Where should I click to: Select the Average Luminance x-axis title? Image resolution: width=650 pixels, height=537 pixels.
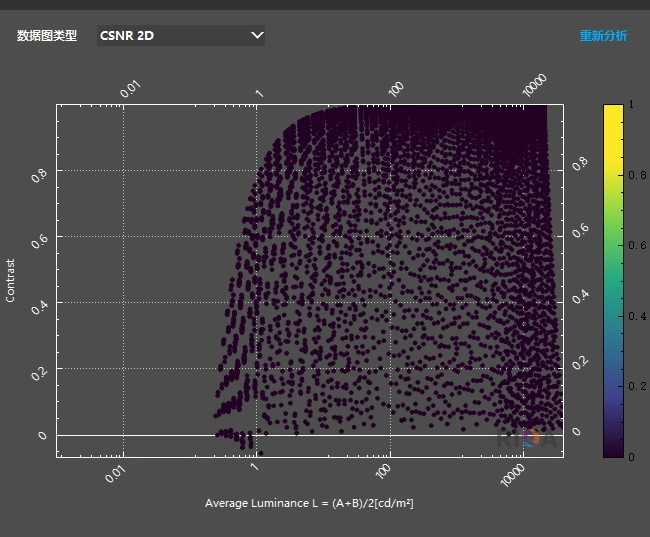[309, 503]
